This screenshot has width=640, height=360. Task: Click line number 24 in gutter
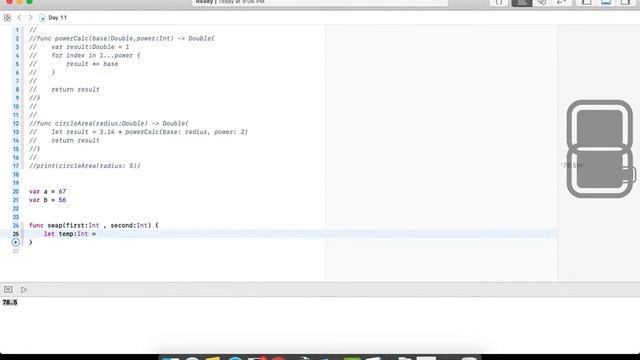[x=16, y=225]
